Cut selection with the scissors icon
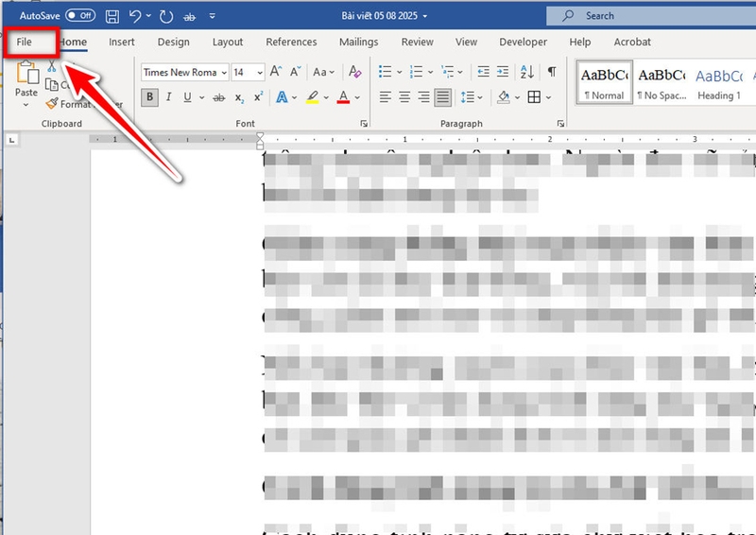756x535 pixels. 52,66
